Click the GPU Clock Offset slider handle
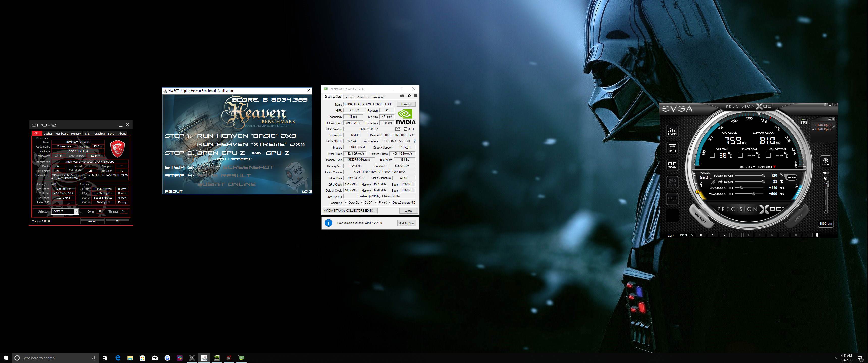The height and width of the screenshot is (363, 868). pos(741,188)
